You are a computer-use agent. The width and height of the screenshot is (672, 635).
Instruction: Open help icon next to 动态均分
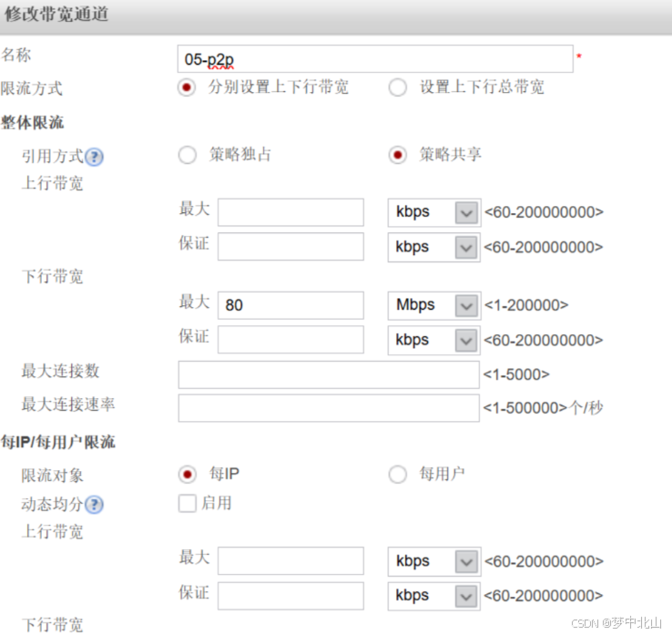pyautogui.click(x=94, y=505)
